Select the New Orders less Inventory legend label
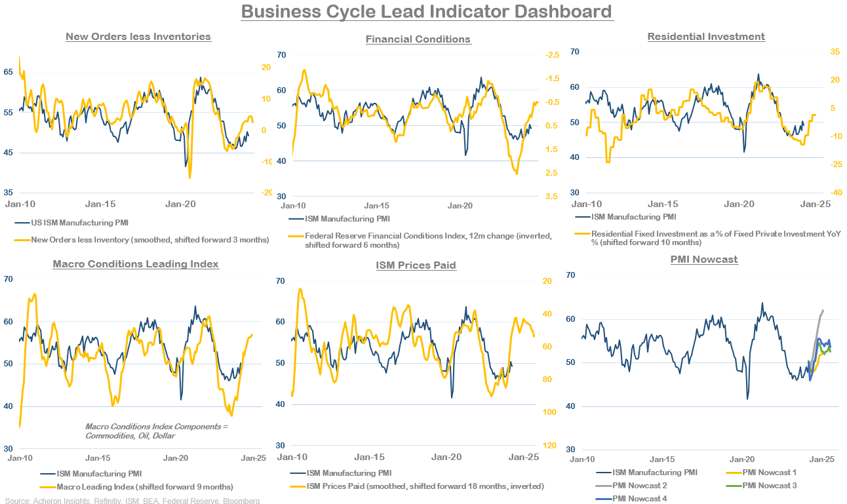The height and width of the screenshot is (504, 847). coord(149,240)
